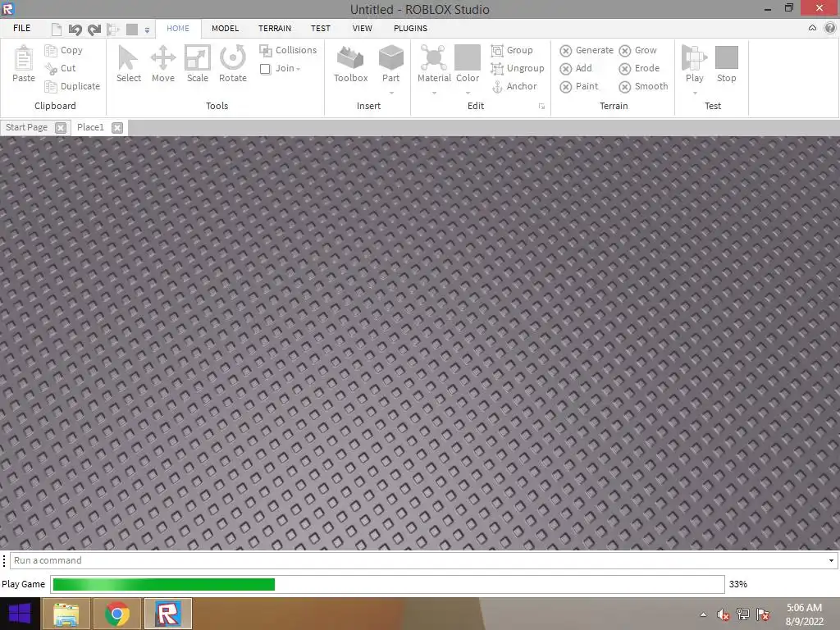This screenshot has height=630, width=840.
Task: Click ROBLOX Studio taskbar icon
Action: pyautogui.click(x=167, y=614)
